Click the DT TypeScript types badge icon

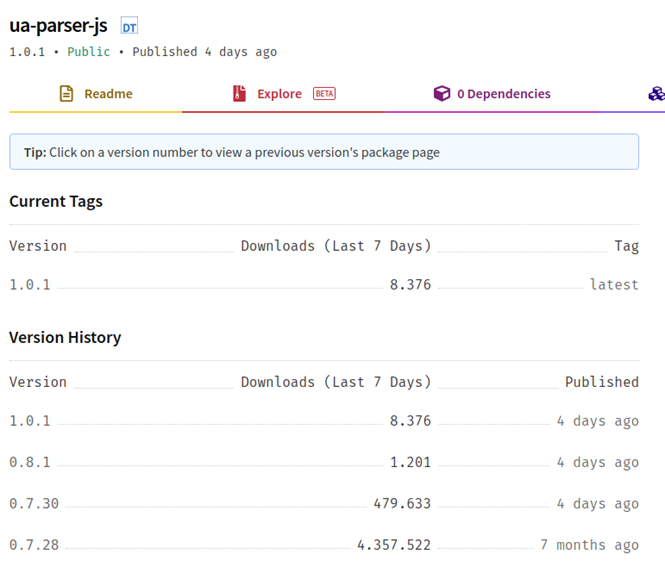tap(129, 27)
